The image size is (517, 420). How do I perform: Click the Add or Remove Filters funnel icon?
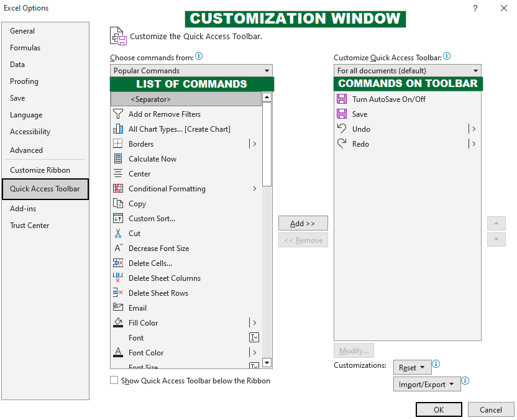click(117, 114)
